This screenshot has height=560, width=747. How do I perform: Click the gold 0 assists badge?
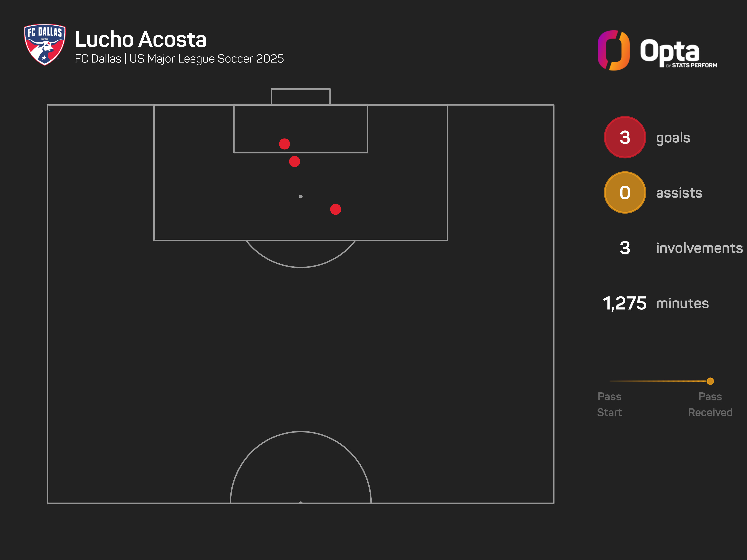tap(624, 193)
